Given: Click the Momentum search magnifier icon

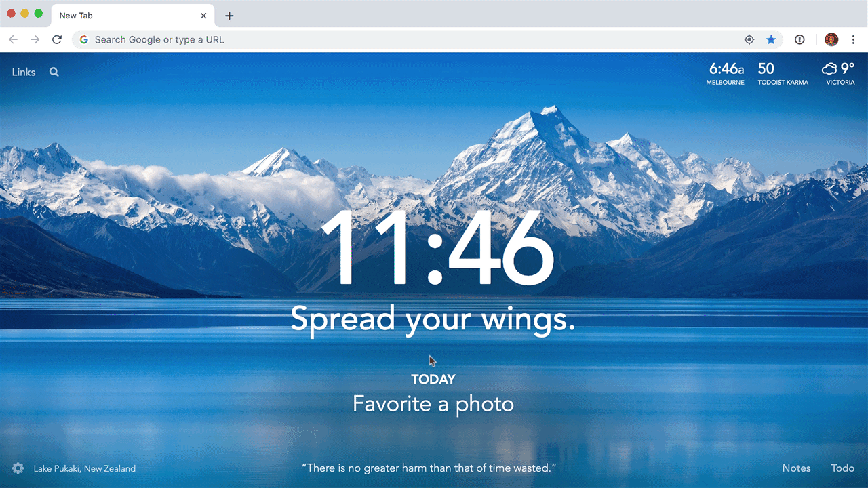Looking at the screenshot, I should [54, 72].
